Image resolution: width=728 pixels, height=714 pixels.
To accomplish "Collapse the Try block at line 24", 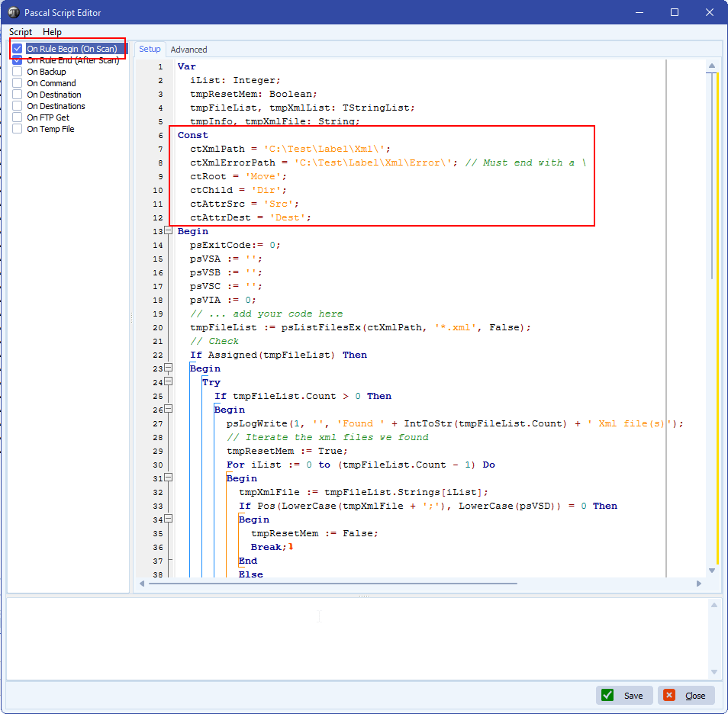I will 169,382.
